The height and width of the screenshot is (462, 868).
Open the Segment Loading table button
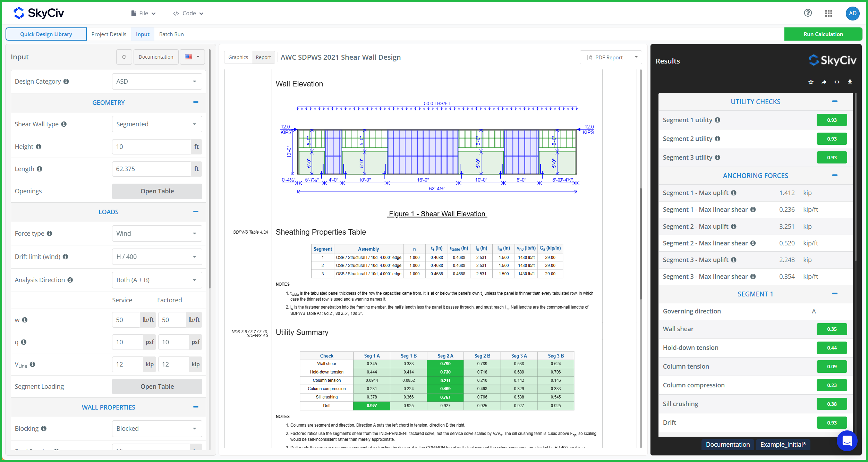click(x=157, y=386)
